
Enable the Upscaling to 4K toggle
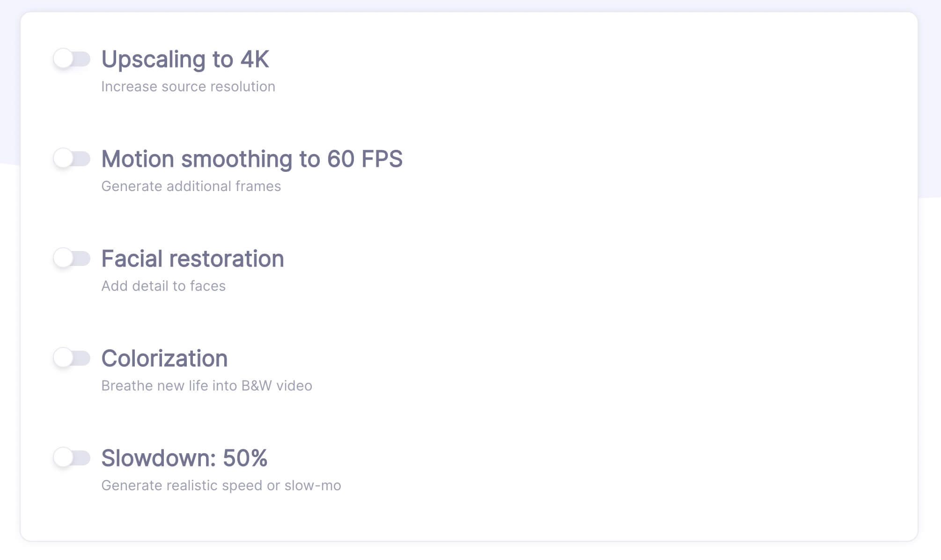(x=72, y=59)
